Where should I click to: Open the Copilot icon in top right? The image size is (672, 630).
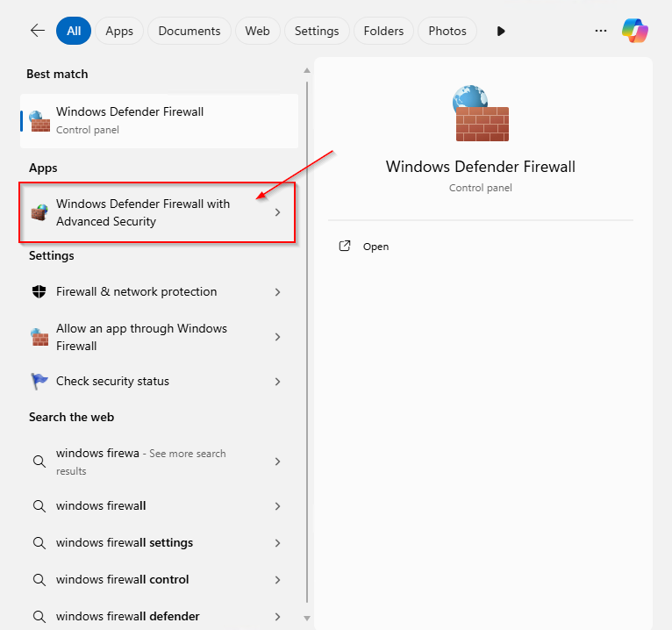[x=635, y=31]
